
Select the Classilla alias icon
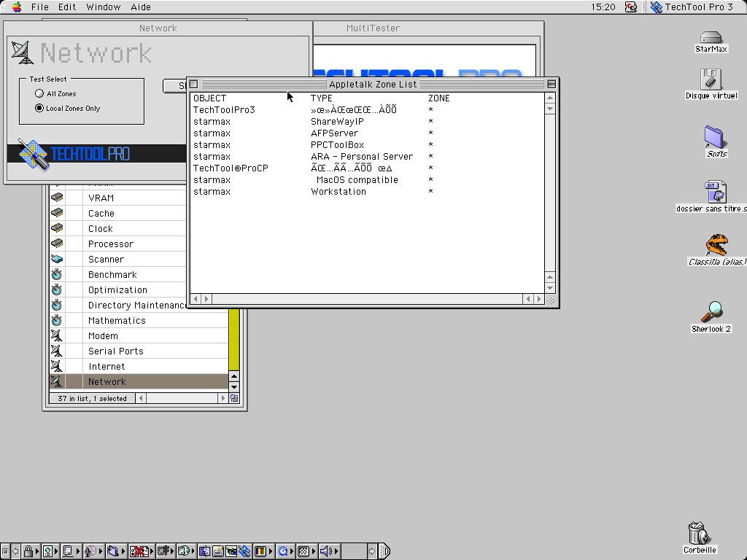coord(716,245)
